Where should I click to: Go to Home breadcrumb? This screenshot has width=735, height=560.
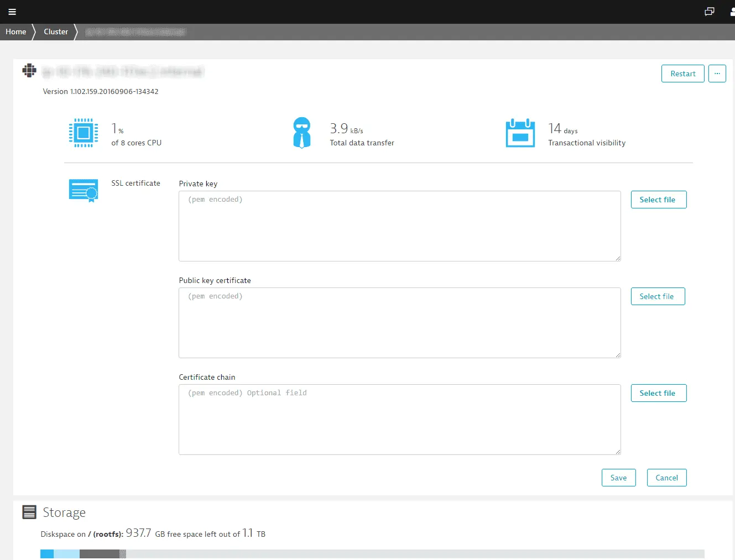tap(16, 32)
